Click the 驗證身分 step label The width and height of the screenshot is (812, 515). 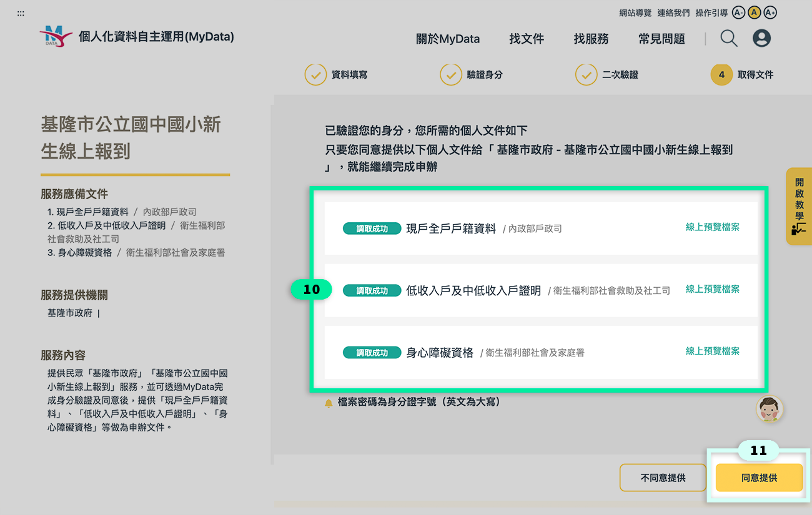pyautogui.click(x=485, y=75)
